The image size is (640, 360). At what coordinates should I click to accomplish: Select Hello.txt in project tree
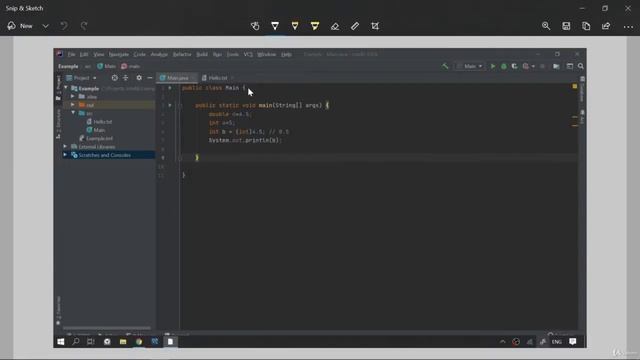[99, 122]
